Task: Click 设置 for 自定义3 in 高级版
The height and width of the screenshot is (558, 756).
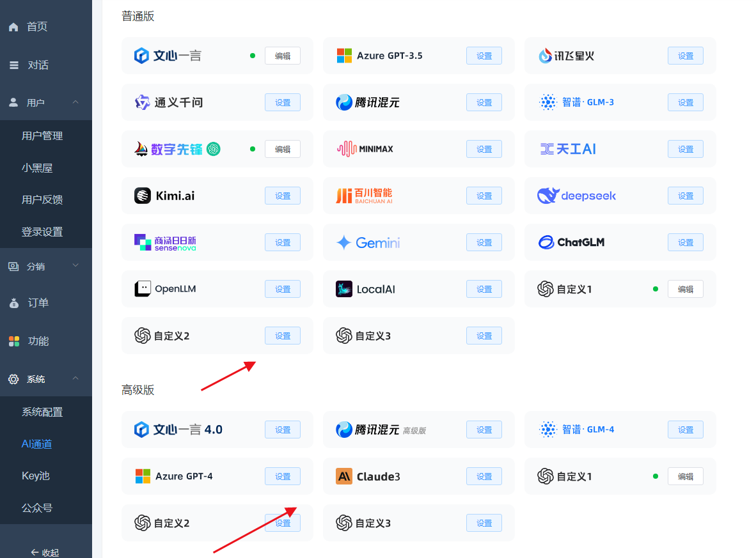Action: [484, 523]
